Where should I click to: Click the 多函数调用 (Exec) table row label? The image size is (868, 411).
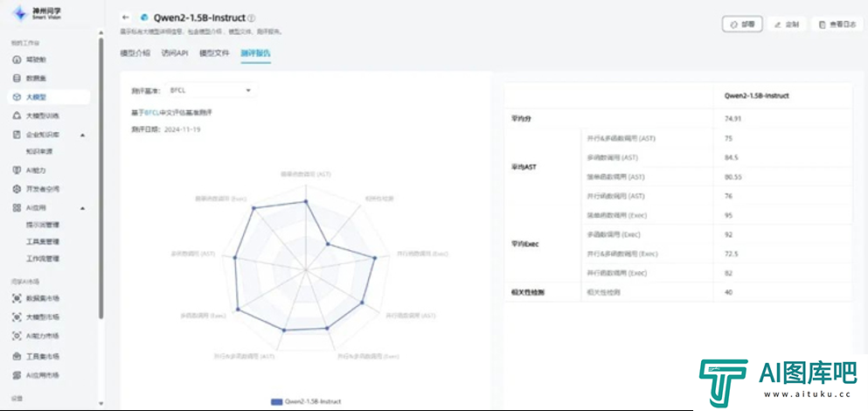[x=614, y=234]
